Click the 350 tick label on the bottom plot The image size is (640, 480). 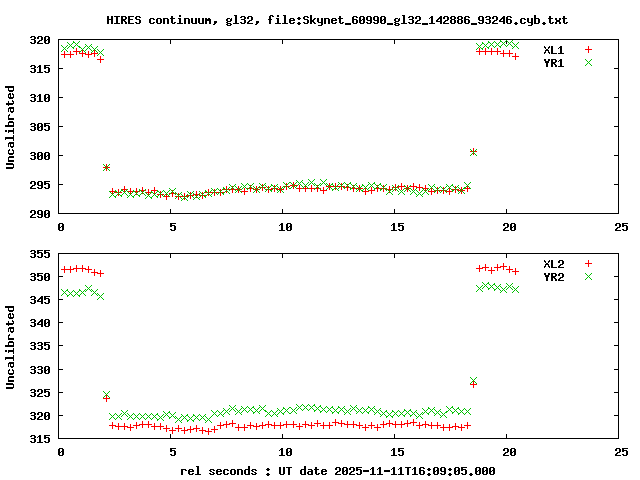40,277
